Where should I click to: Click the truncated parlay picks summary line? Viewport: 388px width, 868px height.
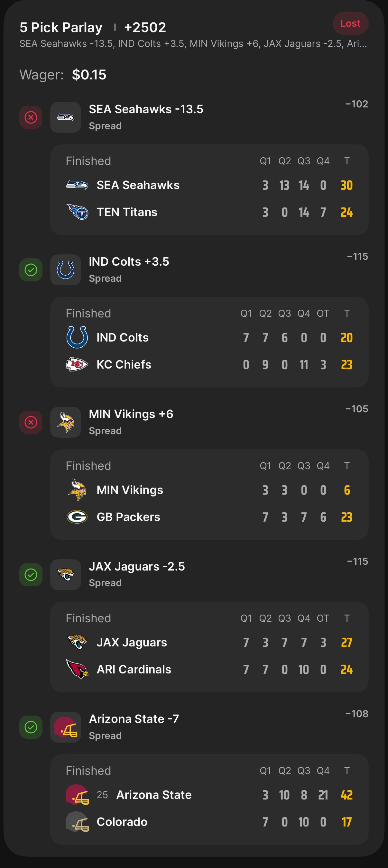(193, 44)
